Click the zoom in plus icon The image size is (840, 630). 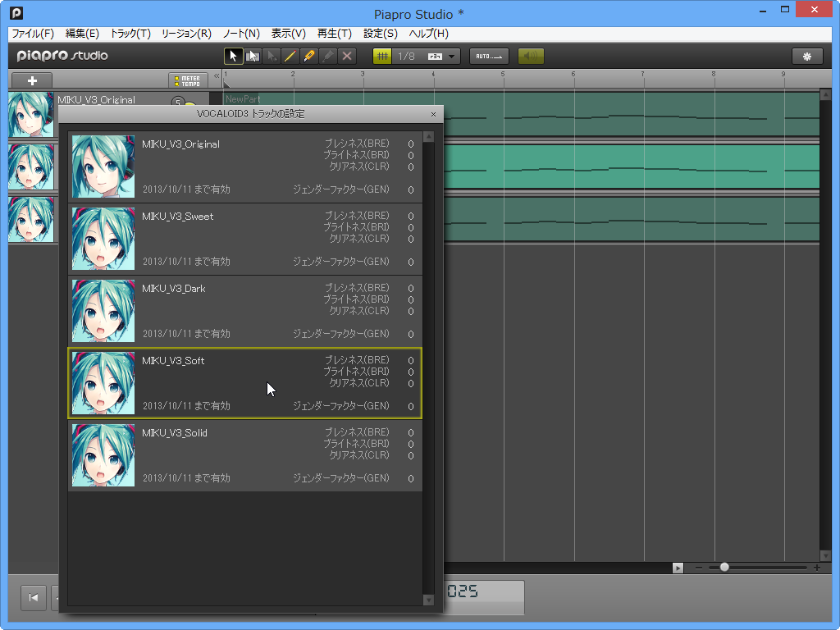(816, 568)
